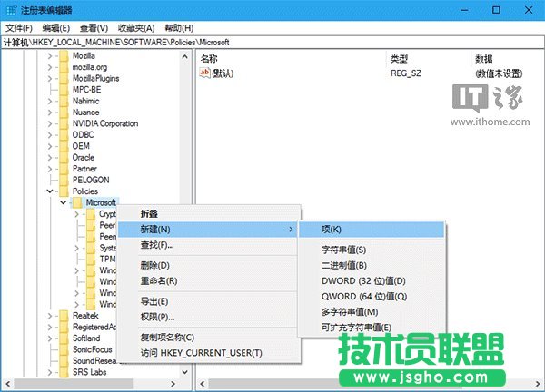Click the Policies folder icon
Screen dimensions: 545x392
pyautogui.click(x=64, y=191)
